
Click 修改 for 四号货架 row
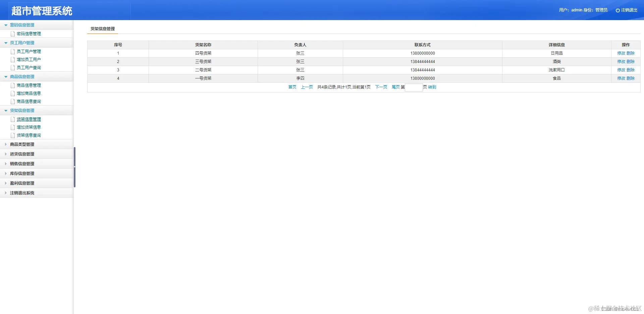tap(621, 53)
